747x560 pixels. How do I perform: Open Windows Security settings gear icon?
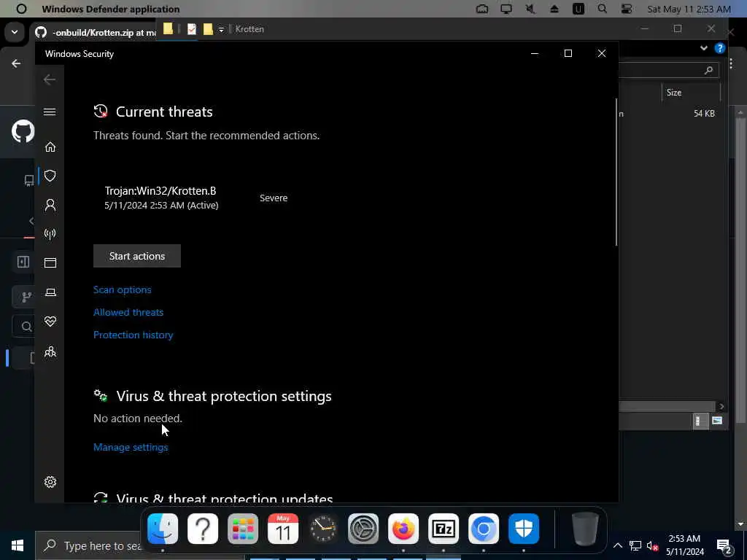50,482
